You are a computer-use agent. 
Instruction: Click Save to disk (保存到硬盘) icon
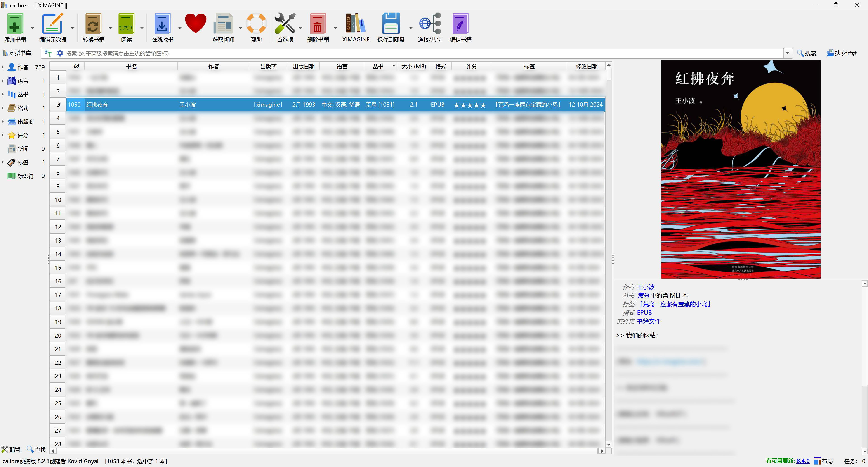[x=391, y=24]
